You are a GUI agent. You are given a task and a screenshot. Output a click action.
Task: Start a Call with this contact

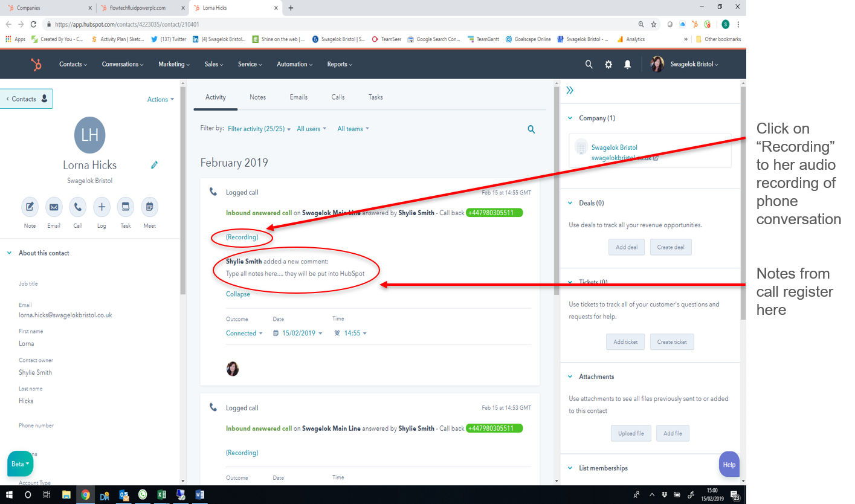pyautogui.click(x=78, y=207)
